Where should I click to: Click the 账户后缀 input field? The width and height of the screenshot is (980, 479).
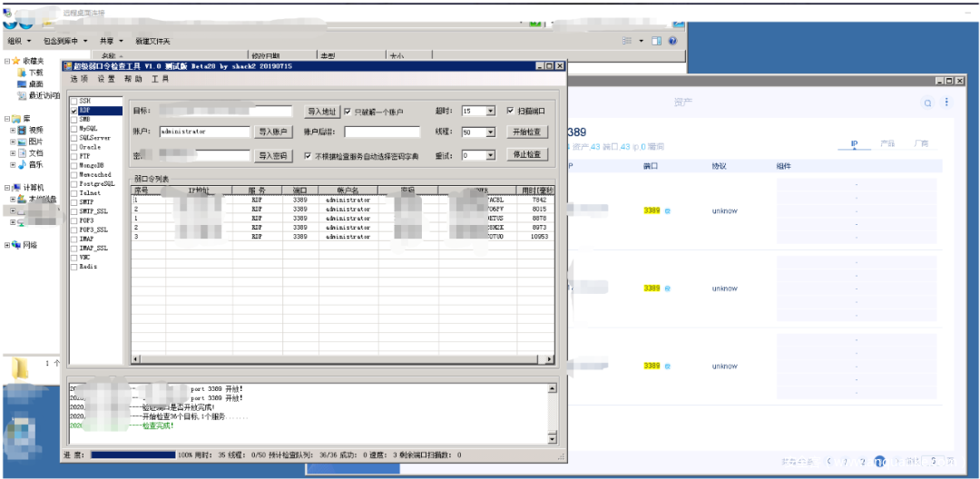click(x=381, y=132)
